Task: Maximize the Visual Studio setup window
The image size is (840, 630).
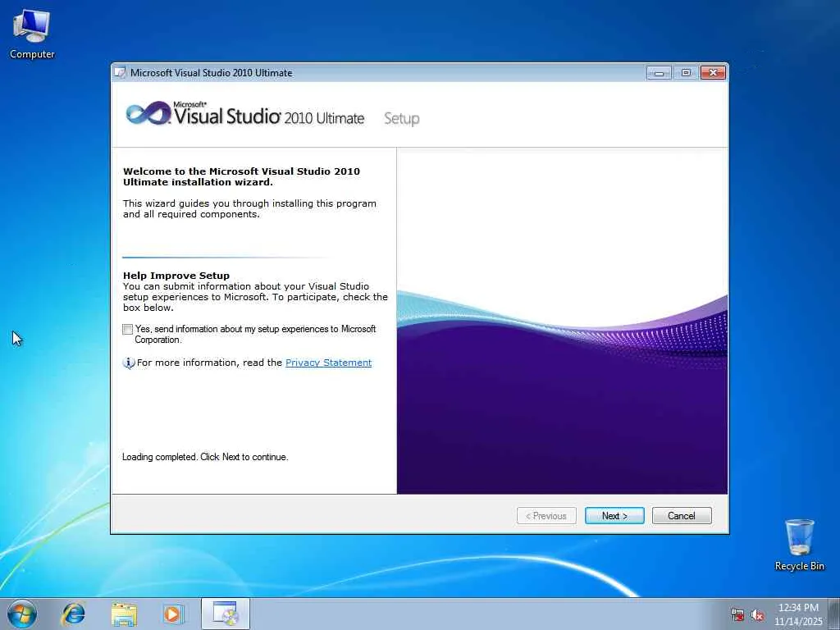Action: click(686, 73)
